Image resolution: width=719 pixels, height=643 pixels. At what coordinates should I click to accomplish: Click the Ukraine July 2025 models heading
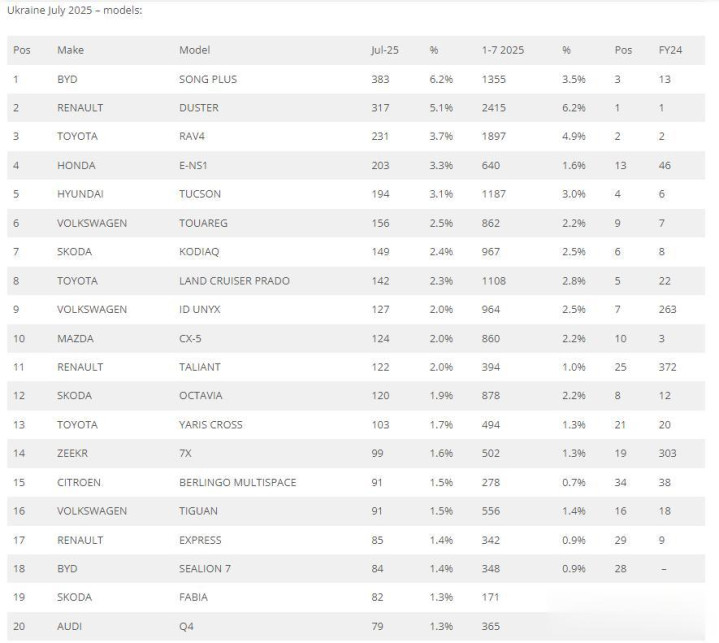tap(74, 10)
